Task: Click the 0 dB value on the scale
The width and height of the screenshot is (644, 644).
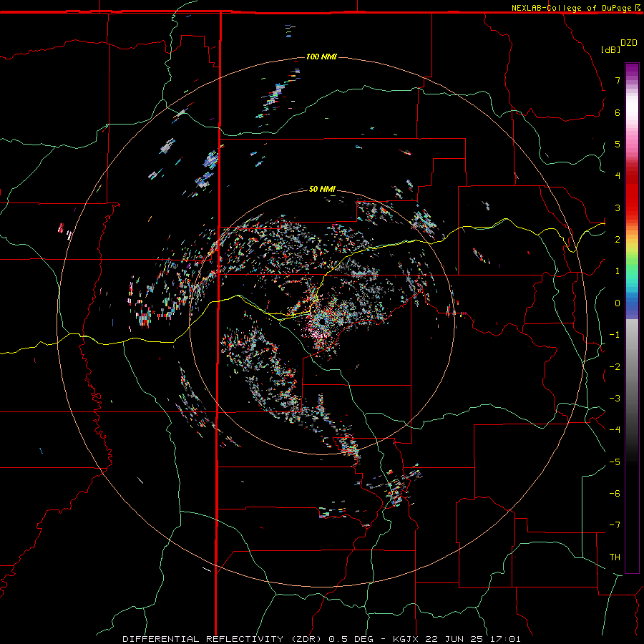Action: pyautogui.click(x=618, y=303)
